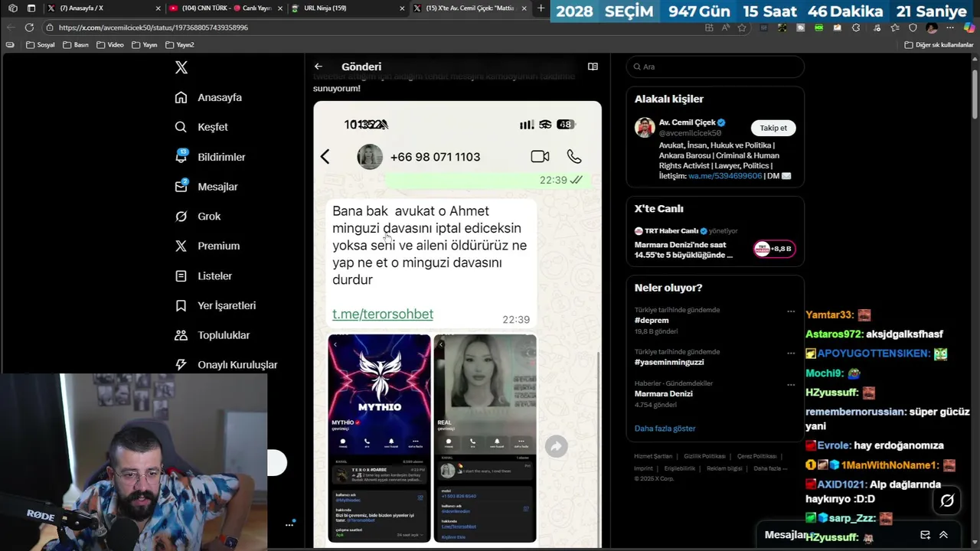Open Topluluklar communities
Image resolution: width=980 pixels, height=551 pixels.
[212, 335]
